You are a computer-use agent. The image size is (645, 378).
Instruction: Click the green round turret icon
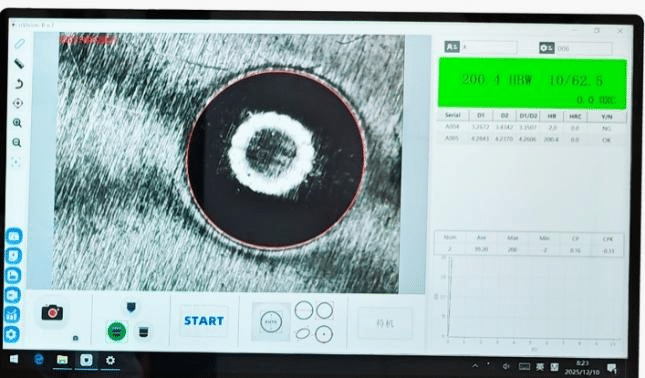(x=117, y=331)
